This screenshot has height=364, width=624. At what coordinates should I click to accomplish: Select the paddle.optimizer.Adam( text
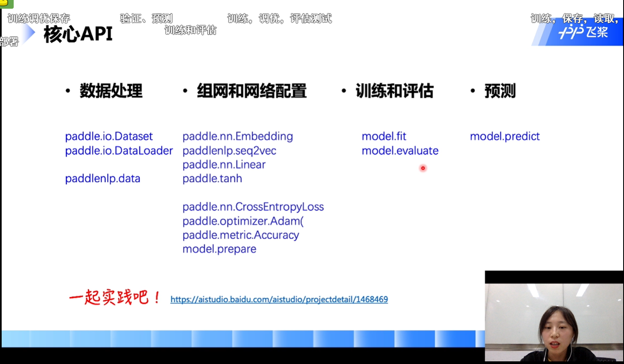tap(243, 221)
